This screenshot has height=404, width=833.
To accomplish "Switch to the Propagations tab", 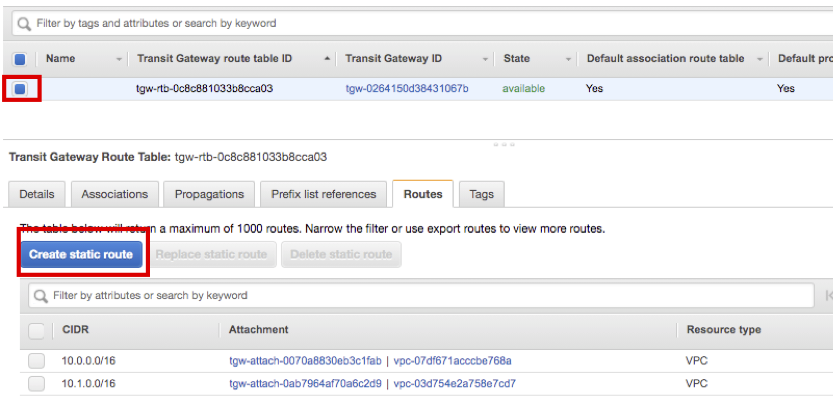I will (x=209, y=194).
